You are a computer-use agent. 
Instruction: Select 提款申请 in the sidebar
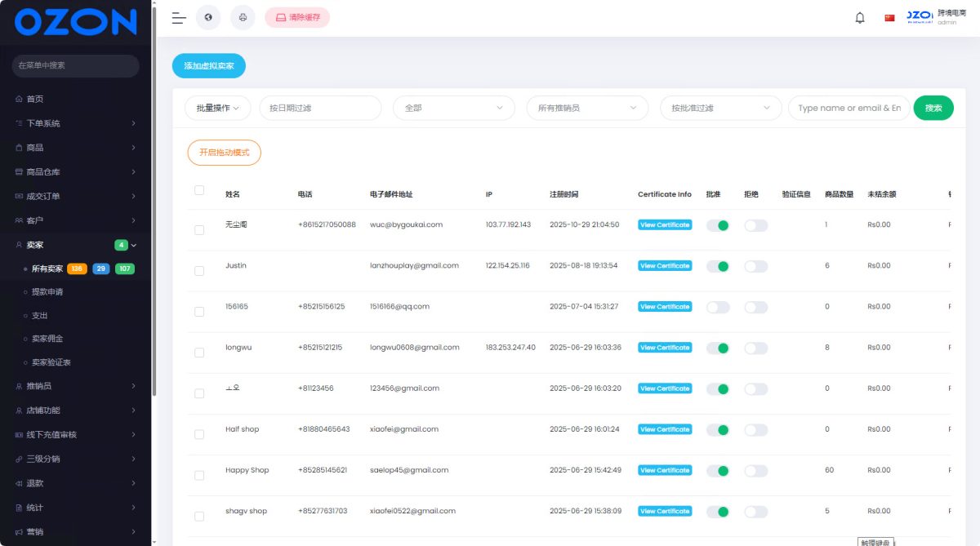[47, 291]
